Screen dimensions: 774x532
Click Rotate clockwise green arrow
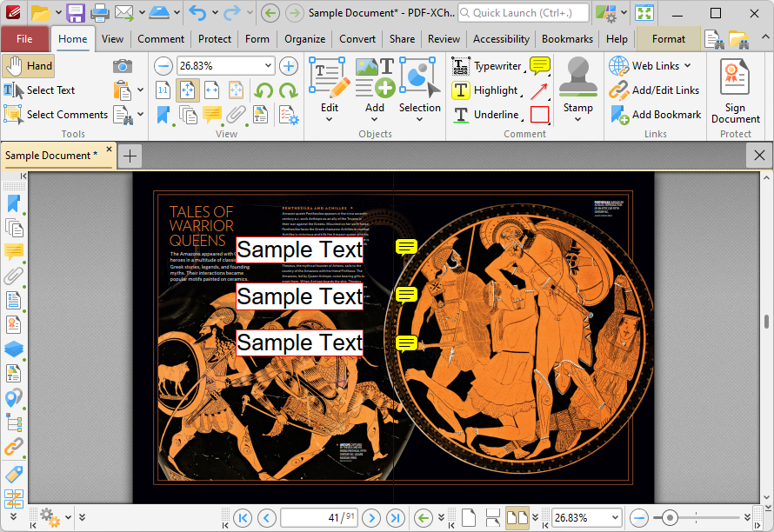[288, 90]
